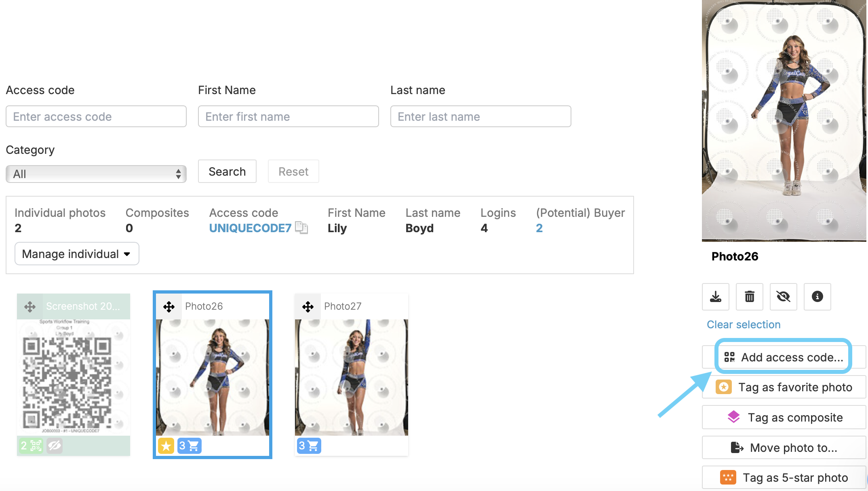
Task: Click the download photo icon
Action: (x=716, y=297)
